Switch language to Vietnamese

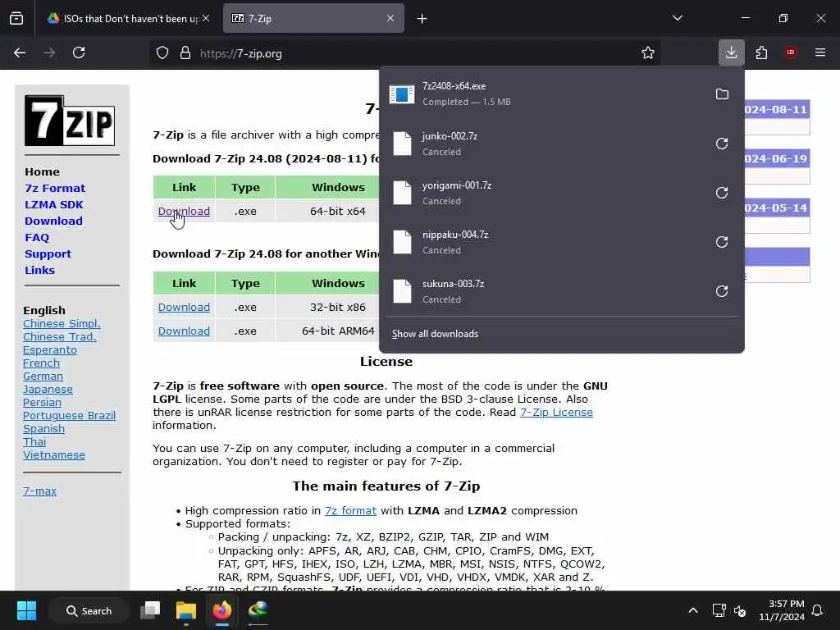[x=53, y=454]
